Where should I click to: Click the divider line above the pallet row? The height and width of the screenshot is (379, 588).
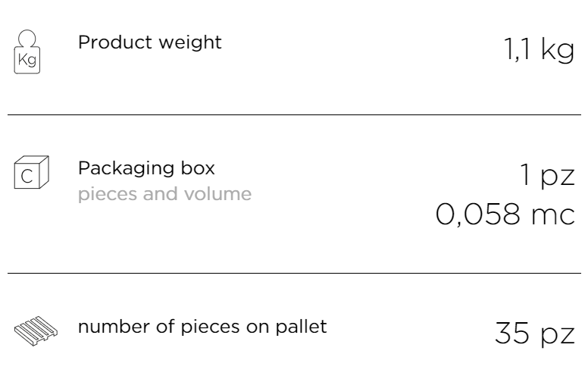click(294, 273)
